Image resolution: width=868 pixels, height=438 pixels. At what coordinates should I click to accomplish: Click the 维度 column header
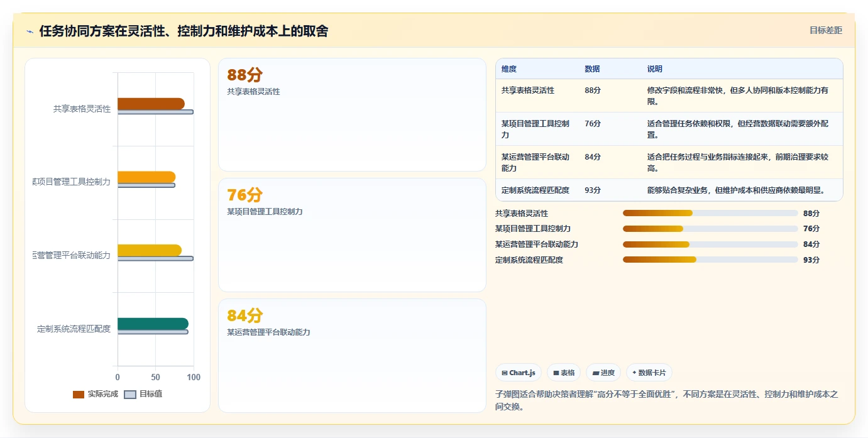pyautogui.click(x=509, y=69)
